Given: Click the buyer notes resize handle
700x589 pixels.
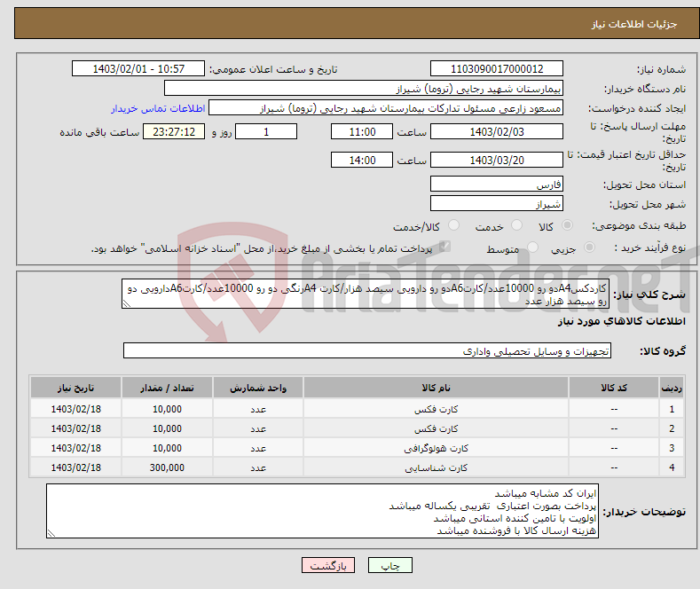Looking at the screenshot, I should coord(51,533).
